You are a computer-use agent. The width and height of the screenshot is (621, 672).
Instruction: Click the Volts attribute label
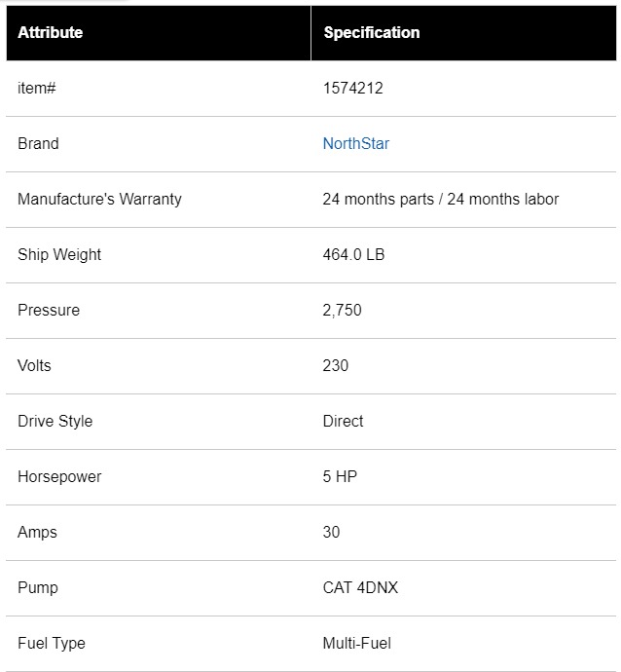(34, 366)
